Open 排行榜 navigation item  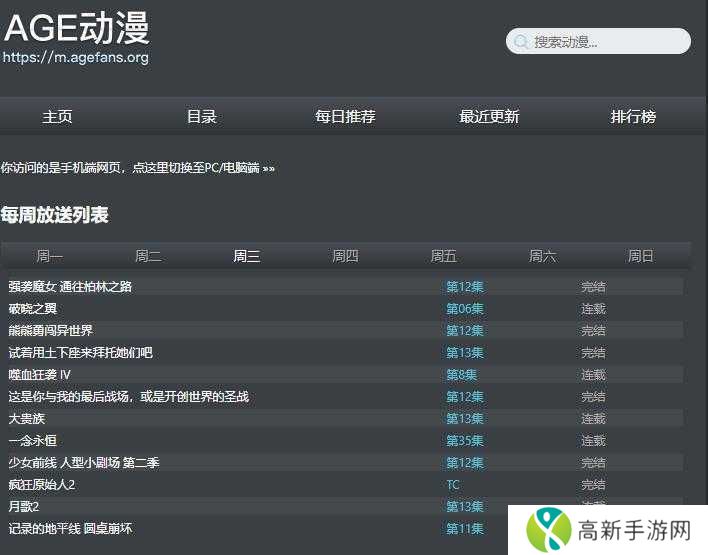coord(633,117)
